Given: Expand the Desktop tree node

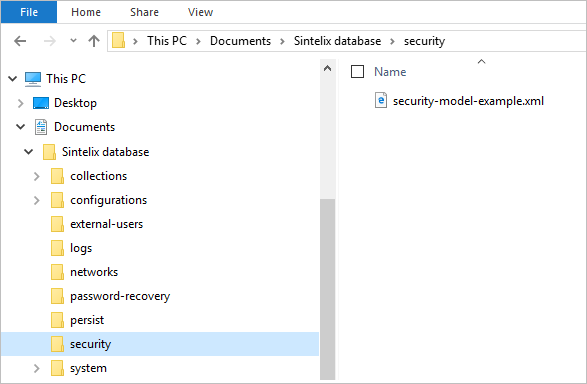Looking at the screenshot, I should coord(21,103).
